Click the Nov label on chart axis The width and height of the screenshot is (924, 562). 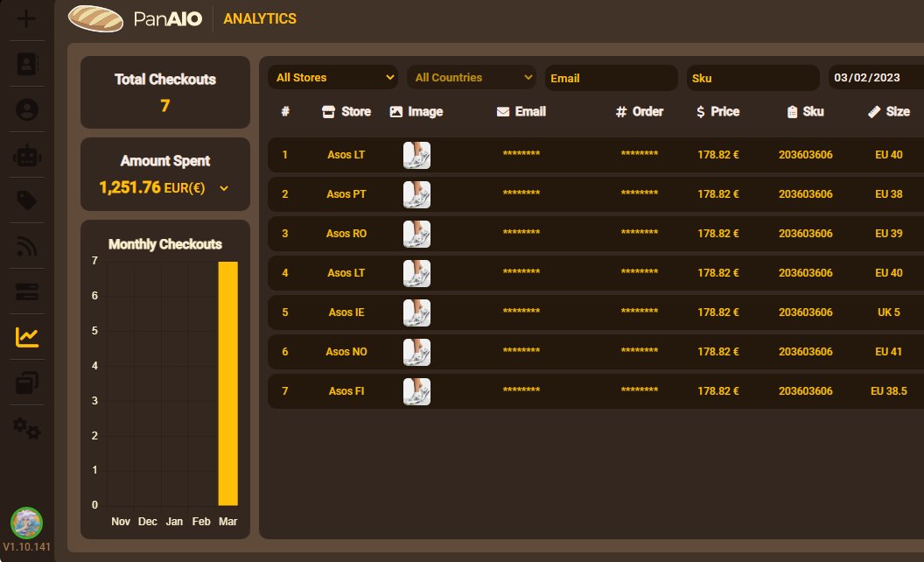(x=120, y=522)
